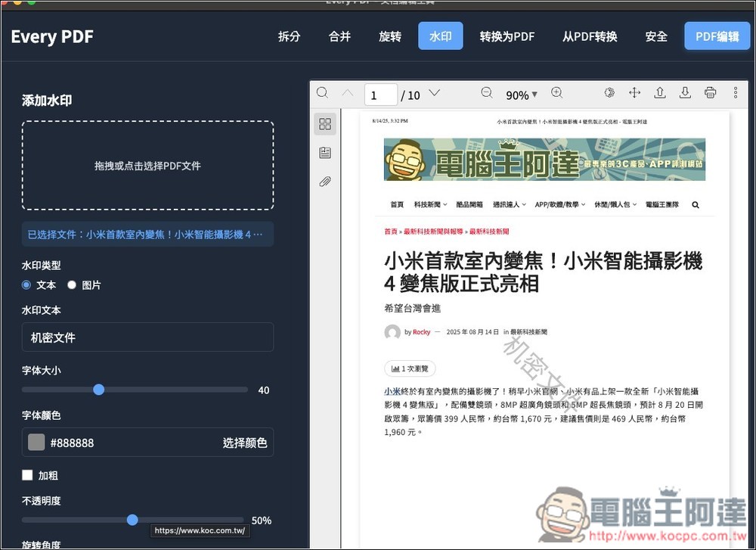Click the search icon in webpage navigation
Screen dimensions: 756x550
[x=696, y=205]
